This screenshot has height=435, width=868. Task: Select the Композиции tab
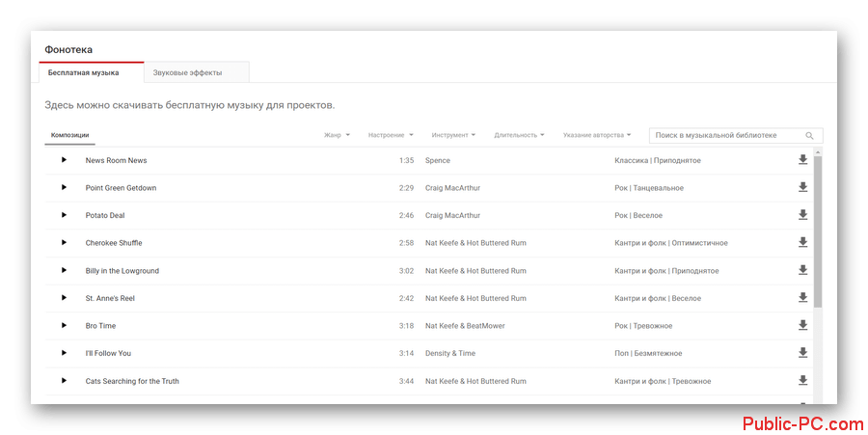click(69, 135)
